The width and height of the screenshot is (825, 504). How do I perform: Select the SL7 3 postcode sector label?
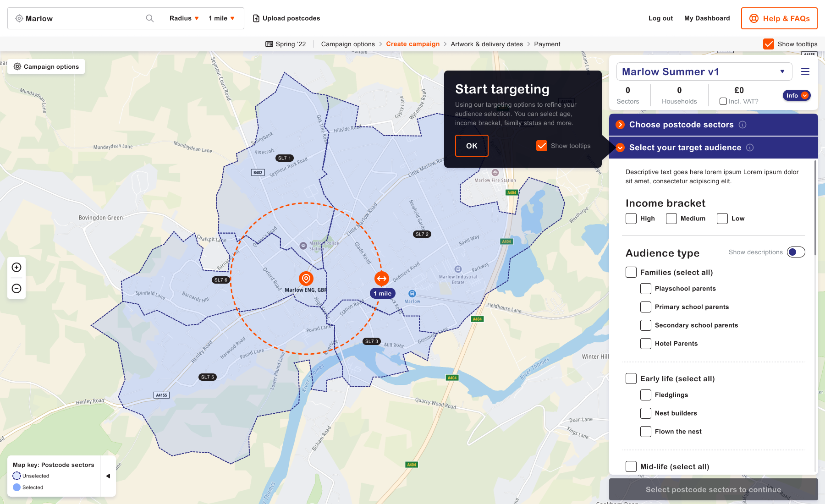pyautogui.click(x=371, y=341)
